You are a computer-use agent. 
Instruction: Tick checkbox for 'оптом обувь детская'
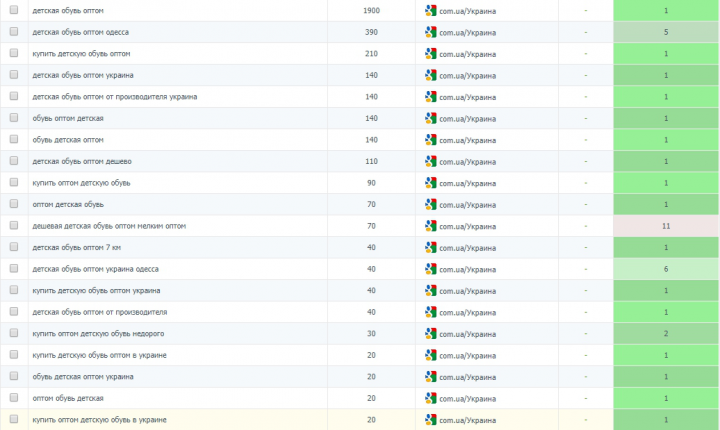(14, 397)
